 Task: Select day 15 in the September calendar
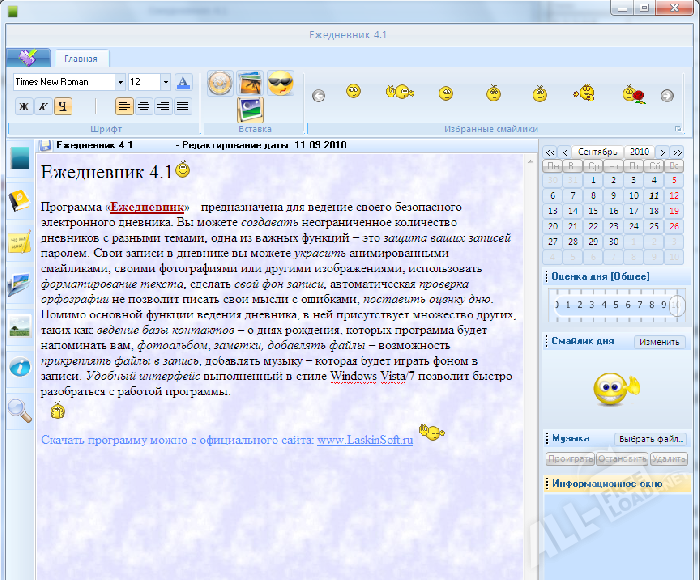click(x=594, y=211)
